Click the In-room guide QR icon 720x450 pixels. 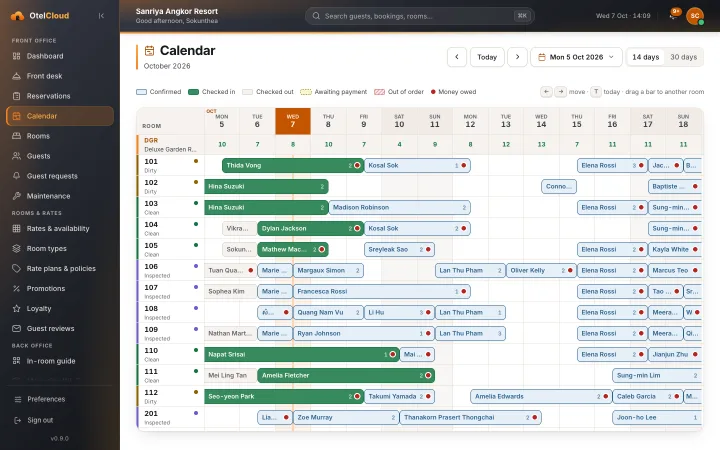(x=17, y=361)
